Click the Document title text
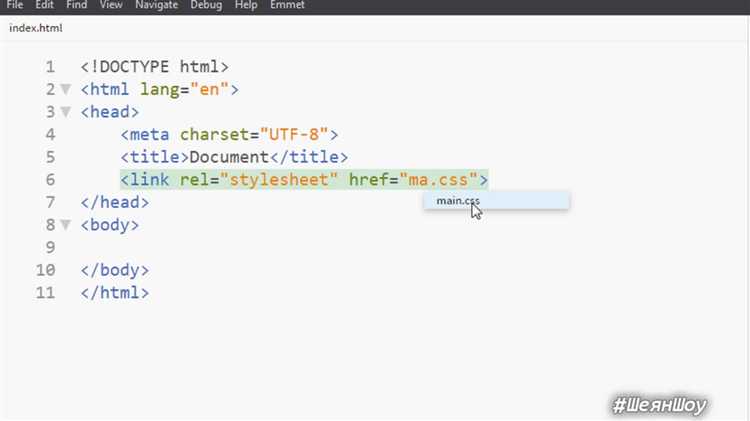The image size is (750, 421). [229, 157]
